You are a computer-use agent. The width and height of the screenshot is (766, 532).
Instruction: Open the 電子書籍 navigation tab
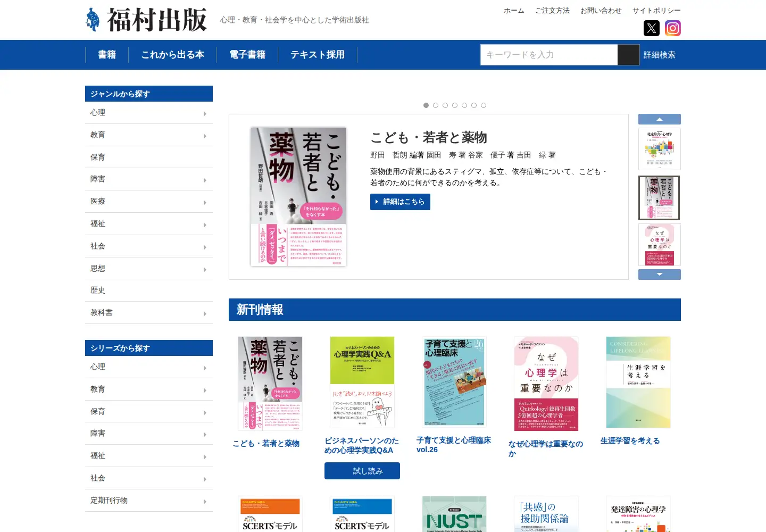pos(247,55)
